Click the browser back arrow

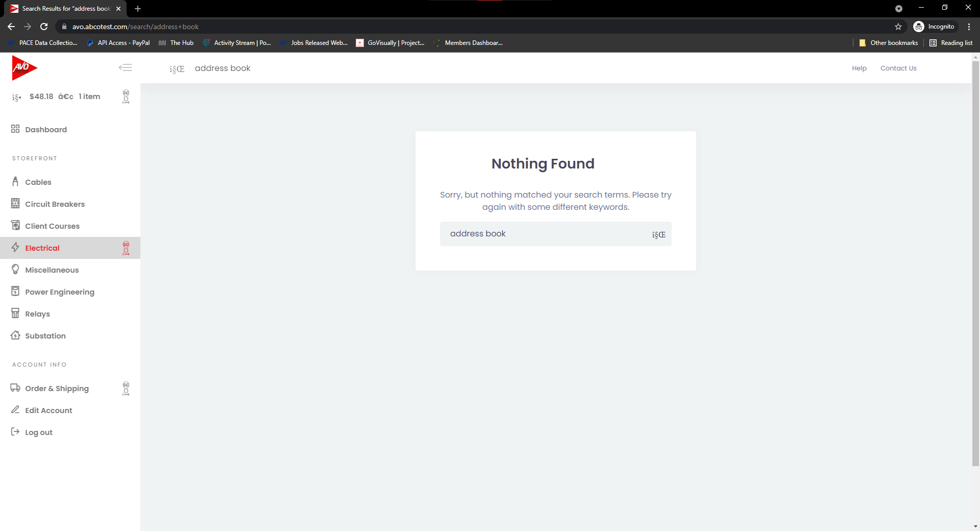[11, 27]
